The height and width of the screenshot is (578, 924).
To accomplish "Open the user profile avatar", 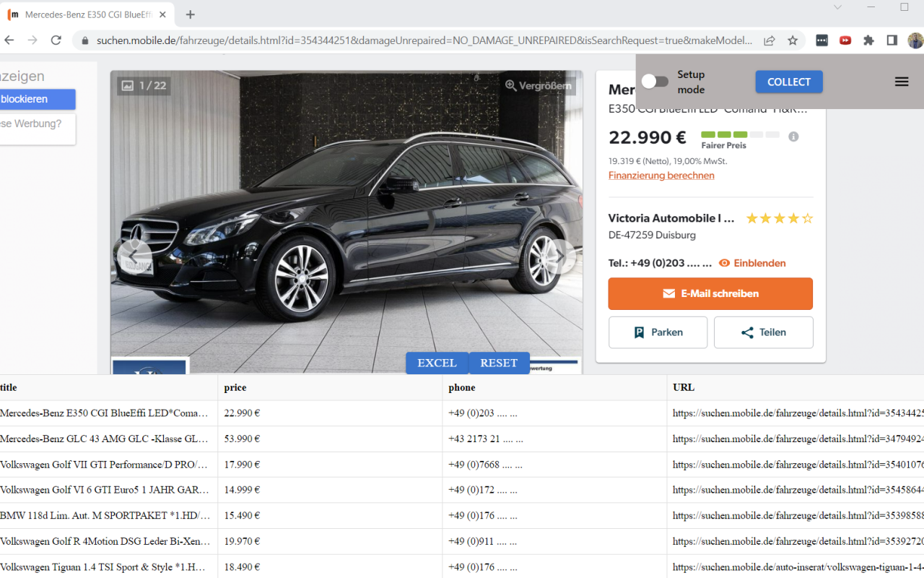I will coord(915,40).
